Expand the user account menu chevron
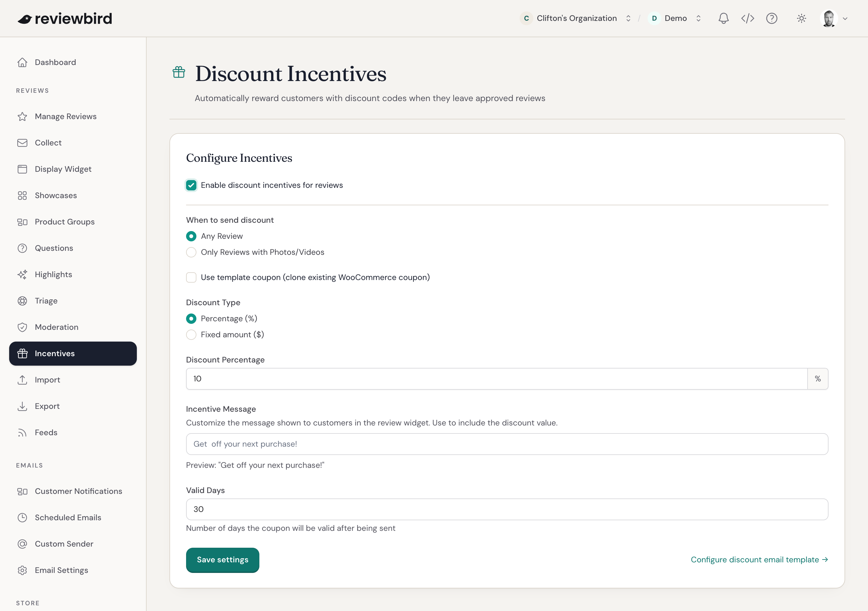Image resolution: width=868 pixels, height=611 pixels. click(x=845, y=19)
